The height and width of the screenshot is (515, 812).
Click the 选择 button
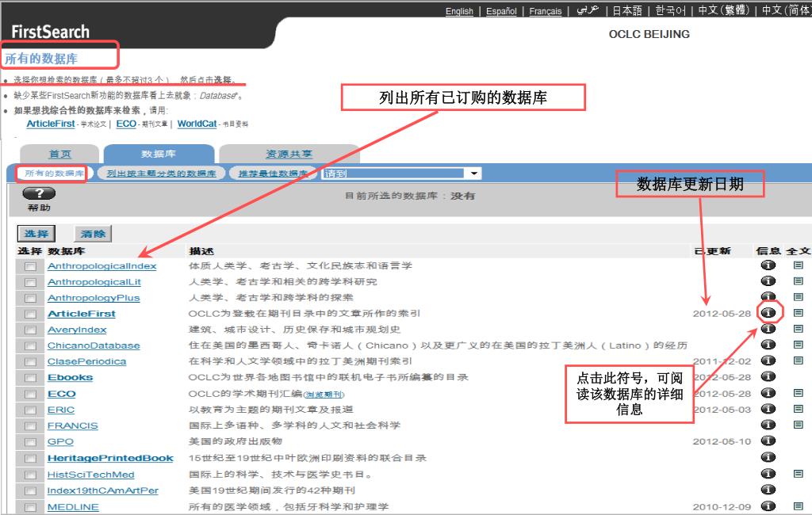36,234
